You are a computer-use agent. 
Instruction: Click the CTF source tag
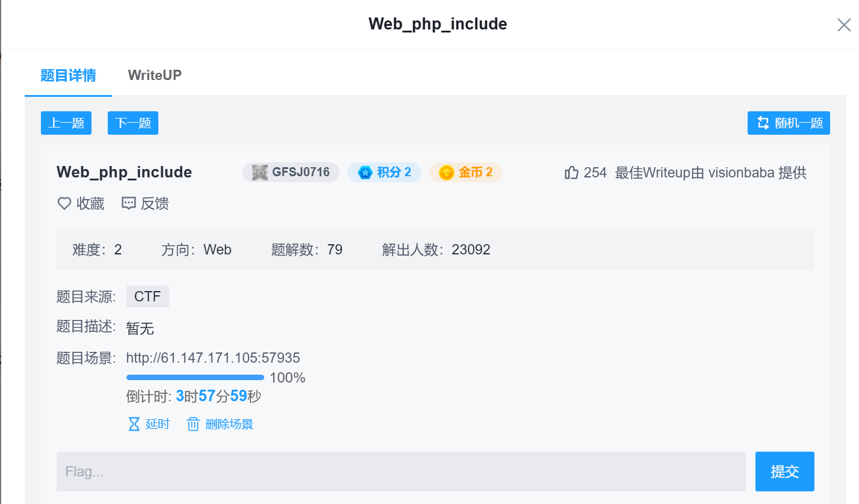point(147,297)
